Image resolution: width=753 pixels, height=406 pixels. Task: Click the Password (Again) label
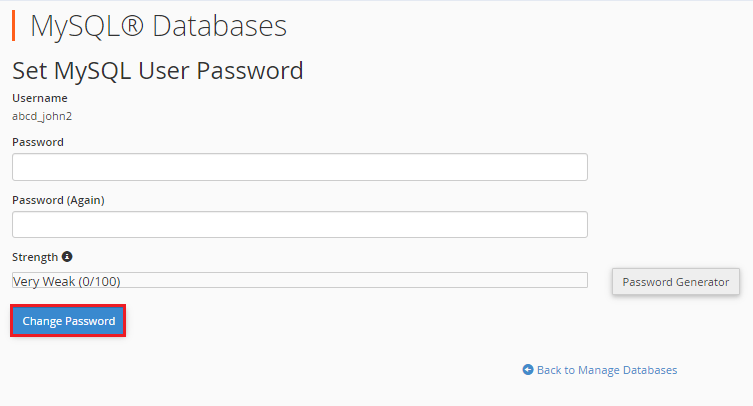click(58, 200)
